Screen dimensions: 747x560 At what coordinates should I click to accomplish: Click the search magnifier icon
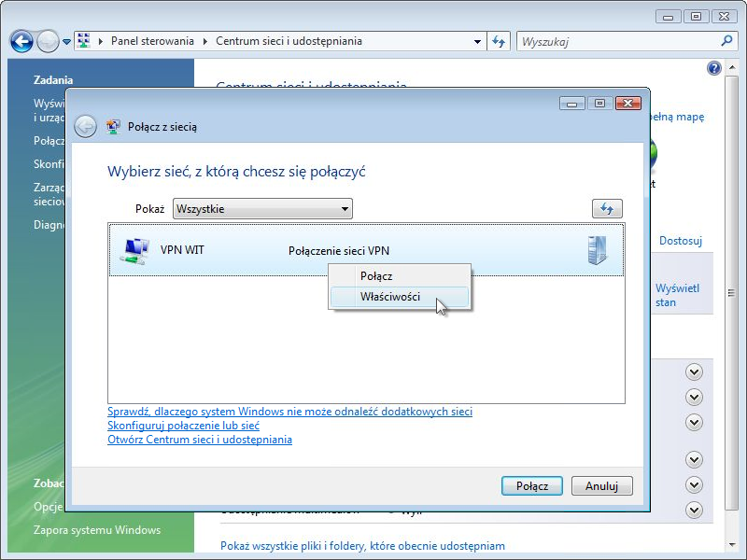727,41
